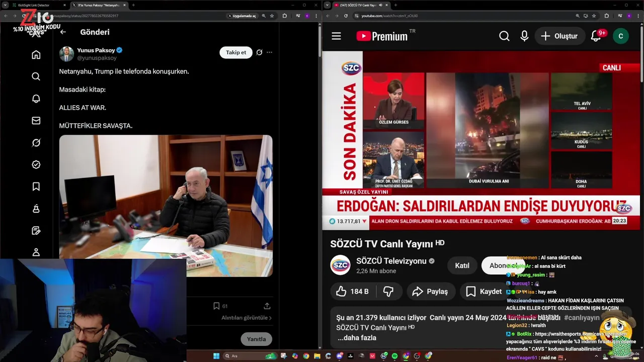Open extensions puzzle icon in X window

click(285, 16)
